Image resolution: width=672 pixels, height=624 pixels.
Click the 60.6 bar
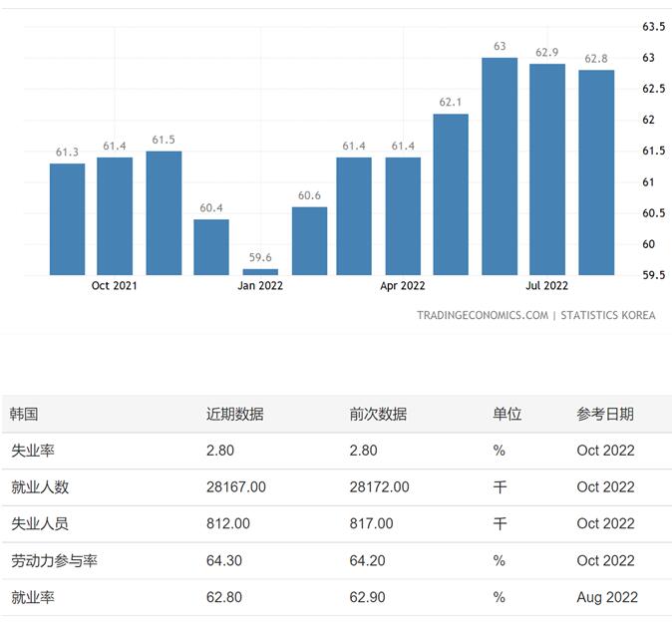pos(309,240)
